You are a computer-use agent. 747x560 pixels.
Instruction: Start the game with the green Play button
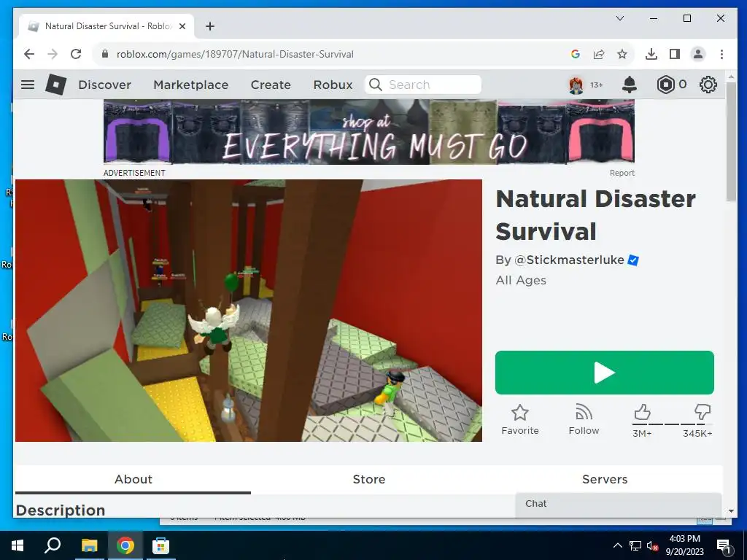pos(605,373)
